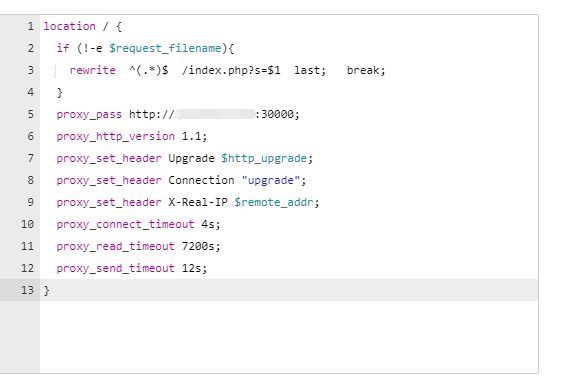Click line number 1 in the gutter
Screen dimensions: 561x381
click(30, 26)
